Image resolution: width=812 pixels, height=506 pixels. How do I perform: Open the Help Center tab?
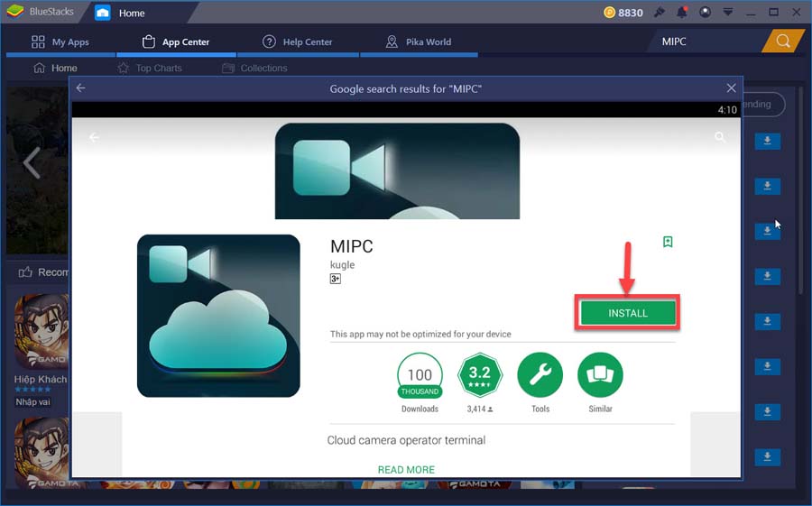[x=298, y=42]
